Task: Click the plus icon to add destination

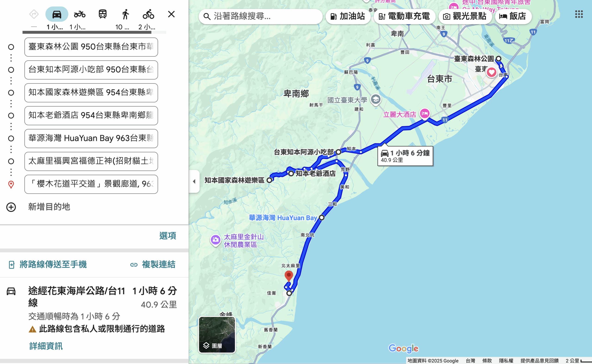Action: tap(11, 207)
